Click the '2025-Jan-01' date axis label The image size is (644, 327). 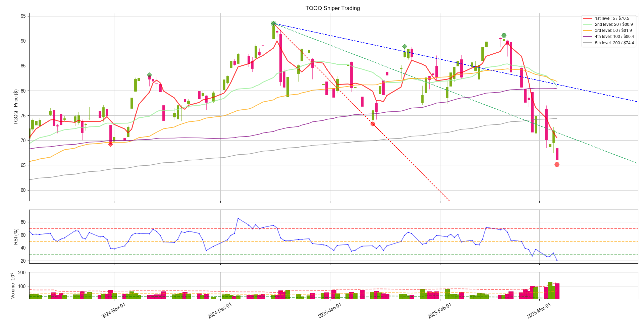(329, 310)
